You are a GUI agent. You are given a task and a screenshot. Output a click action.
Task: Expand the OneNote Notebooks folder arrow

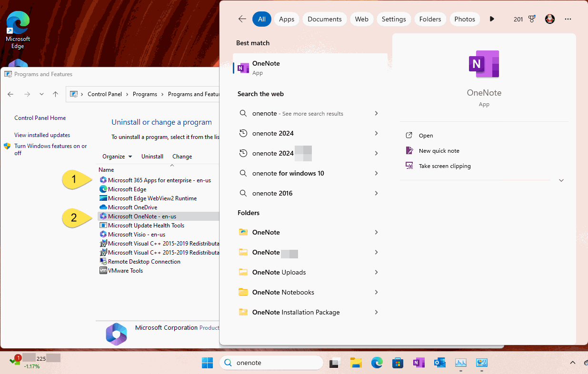coord(376,292)
